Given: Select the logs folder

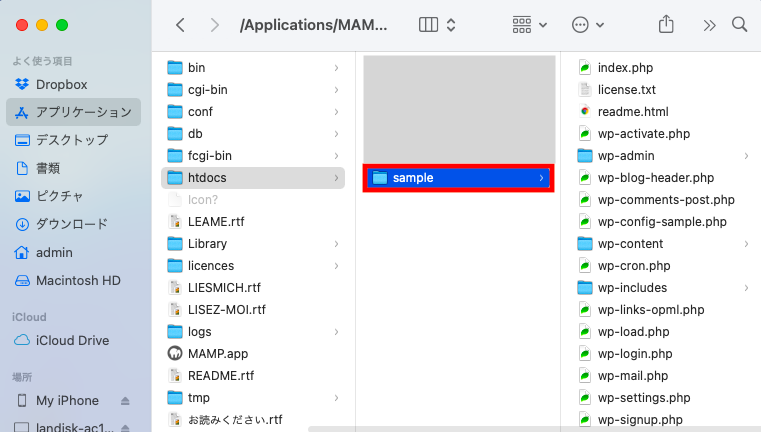Looking at the screenshot, I should click(x=253, y=332).
